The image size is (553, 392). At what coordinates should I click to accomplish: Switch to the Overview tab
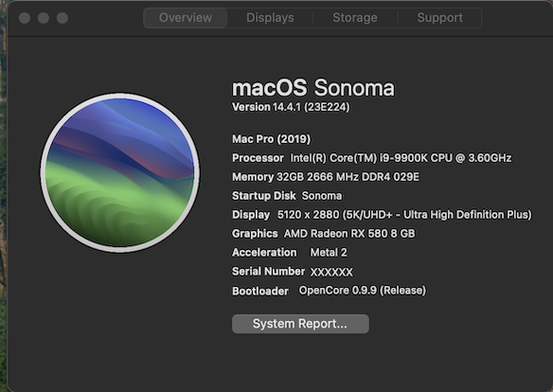click(x=186, y=18)
